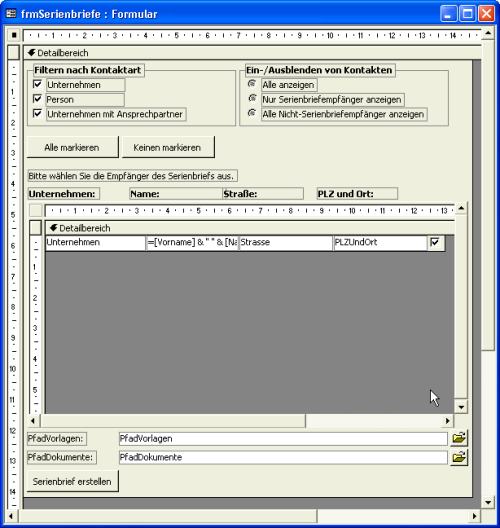
Task: Click the main window vertical scrollbar thumb
Action: [x=488, y=195]
